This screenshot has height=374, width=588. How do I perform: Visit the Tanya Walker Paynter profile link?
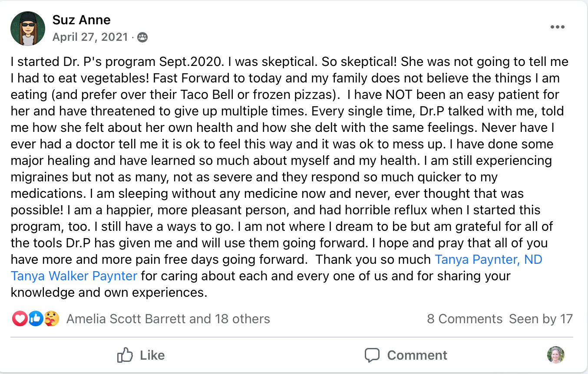[x=74, y=276]
